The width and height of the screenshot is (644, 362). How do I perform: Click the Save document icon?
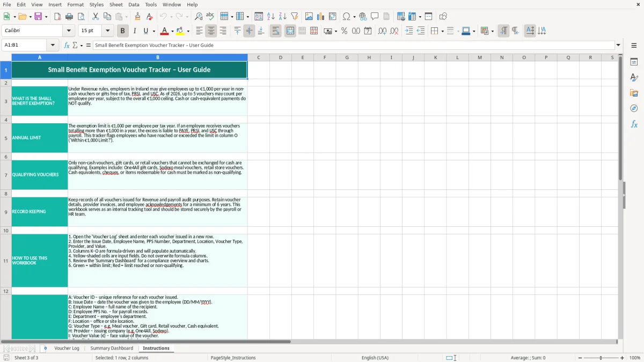point(38,17)
